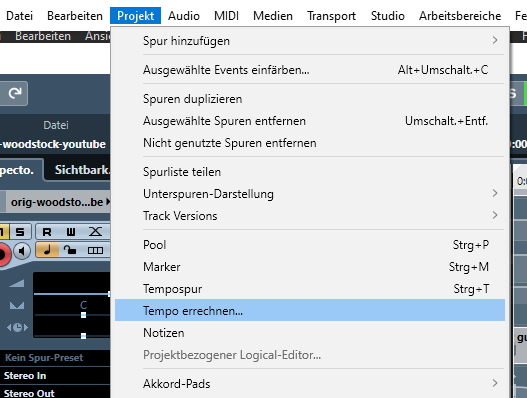Switch to the Sichtbark. tab
The width and height of the screenshot is (527, 398).
pos(81,170)
